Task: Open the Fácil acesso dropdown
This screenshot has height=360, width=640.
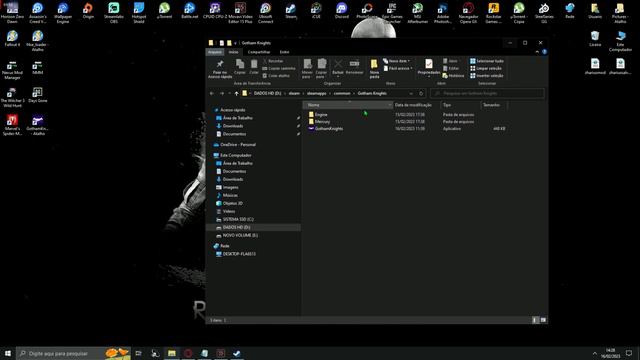Action: (398, 69)
